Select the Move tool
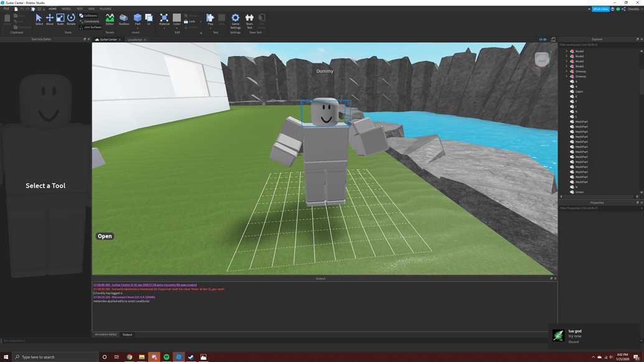 (x=50, y=19)
